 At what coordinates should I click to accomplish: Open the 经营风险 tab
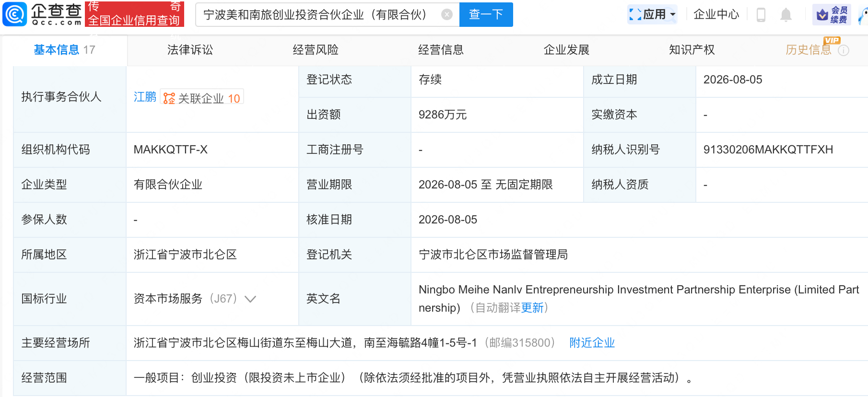[x=316, y=50]
